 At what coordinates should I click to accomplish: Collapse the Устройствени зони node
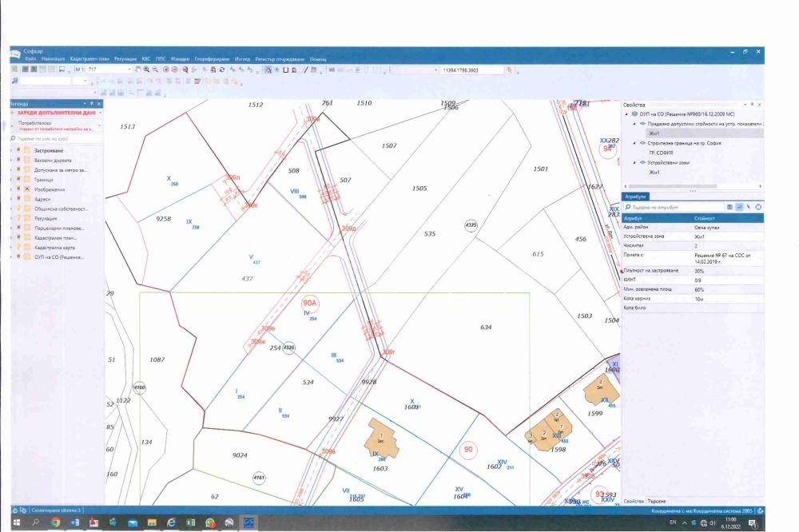pyautogui.click(x=634, y=162)
